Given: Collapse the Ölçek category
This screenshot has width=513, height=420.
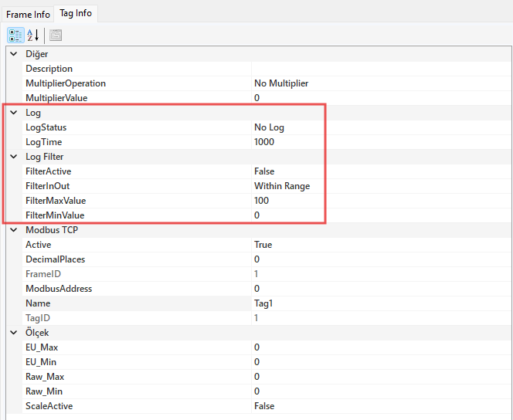Looking at the screenshot, I should click(x=14, y=333).
